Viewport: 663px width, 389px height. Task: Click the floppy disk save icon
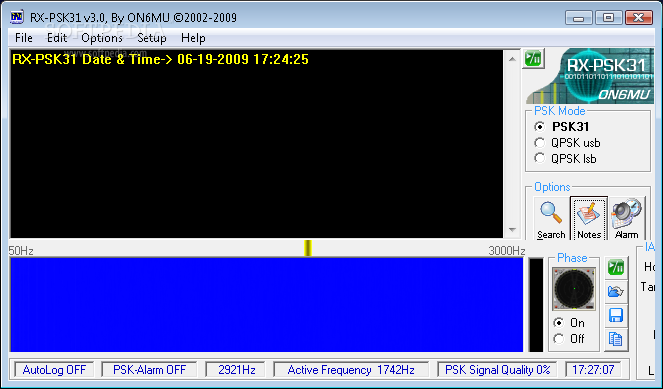point(616,315)
